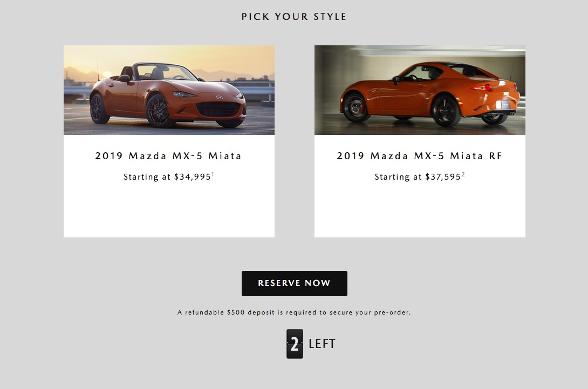Click the rear wheel of the Miata RF
Image resolution: width=588 pixels, height=389 pixels.
(x=445, y=111)
